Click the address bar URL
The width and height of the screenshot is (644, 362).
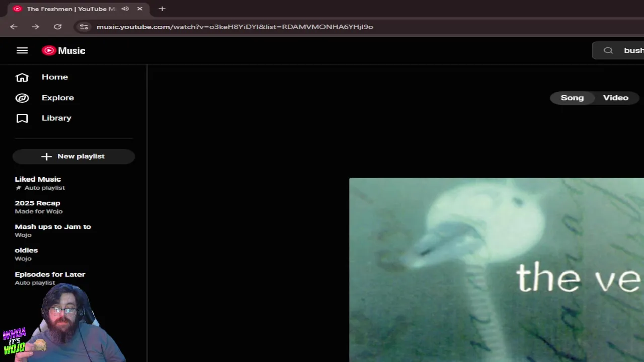point(234,27)
